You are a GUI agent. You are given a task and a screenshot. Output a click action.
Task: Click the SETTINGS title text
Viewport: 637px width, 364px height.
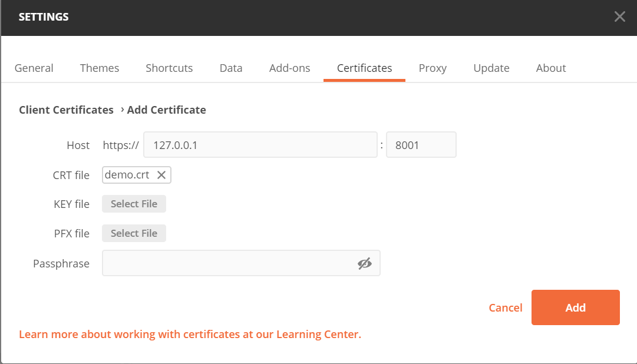(44, 17)
